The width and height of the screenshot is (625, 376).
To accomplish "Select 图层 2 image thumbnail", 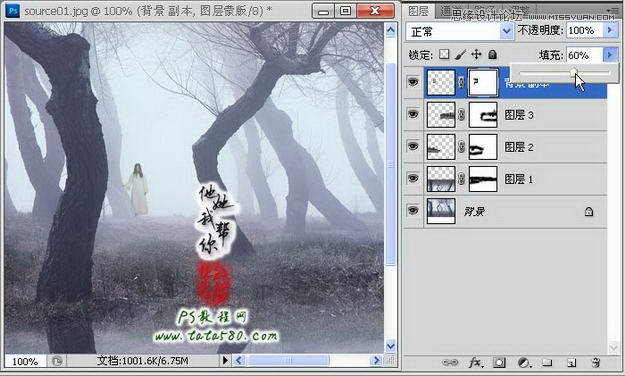I will [x=441, y=147].
